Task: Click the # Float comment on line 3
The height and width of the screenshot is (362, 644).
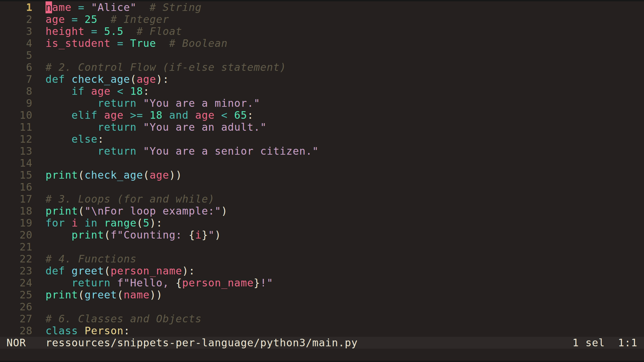Action: (158, 31)
